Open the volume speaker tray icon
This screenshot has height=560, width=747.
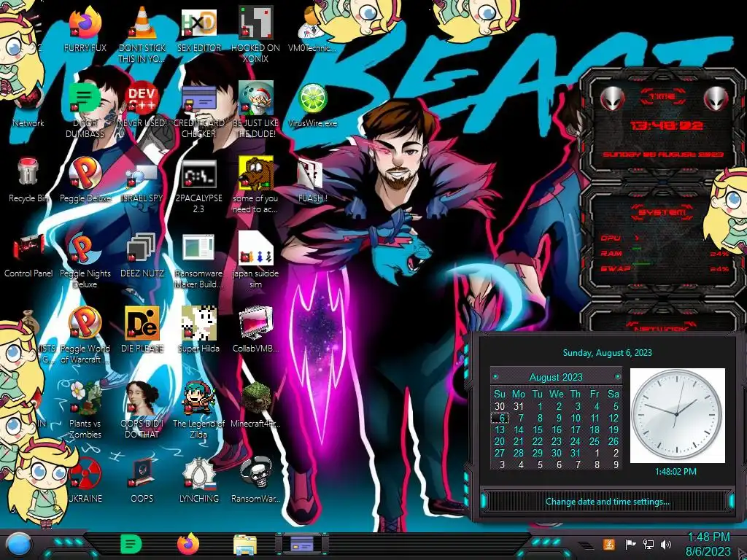click(x=666, y=544)
